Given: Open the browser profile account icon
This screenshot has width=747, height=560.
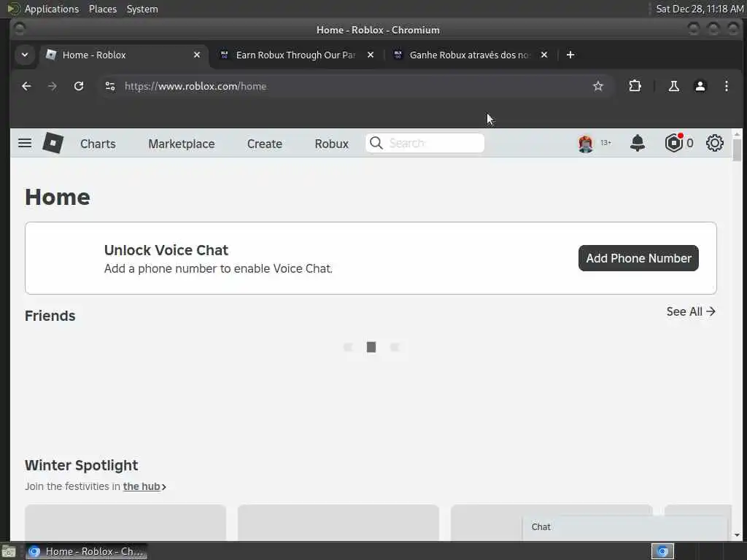Looking at the screenshot, I should click(700, 86).
